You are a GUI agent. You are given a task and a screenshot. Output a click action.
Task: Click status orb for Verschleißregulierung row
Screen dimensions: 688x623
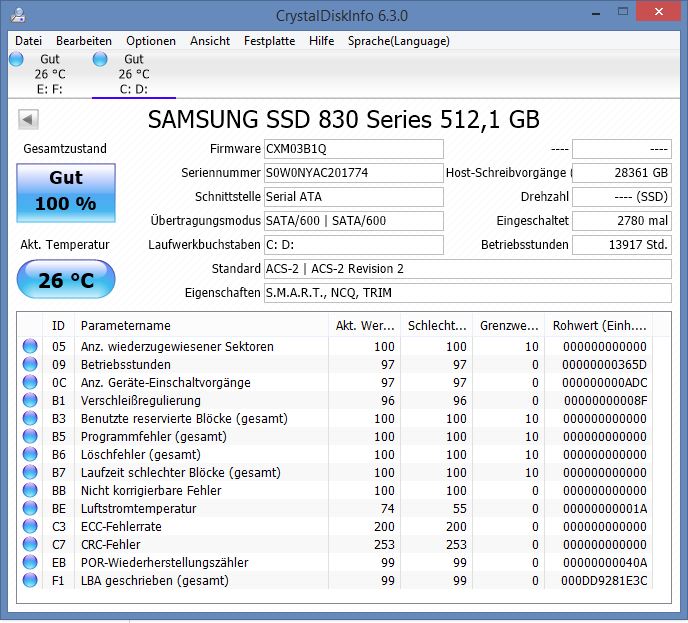[x=30, y=400]
